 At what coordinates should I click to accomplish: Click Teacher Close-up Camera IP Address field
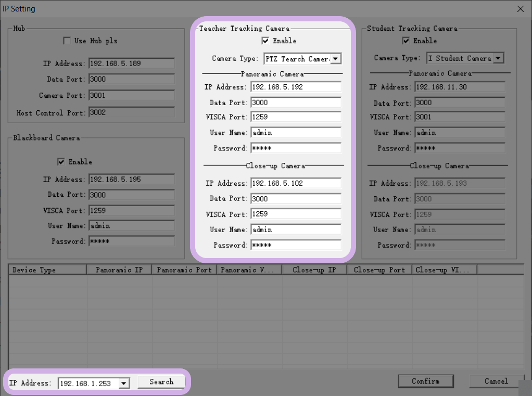click(295, 183)
